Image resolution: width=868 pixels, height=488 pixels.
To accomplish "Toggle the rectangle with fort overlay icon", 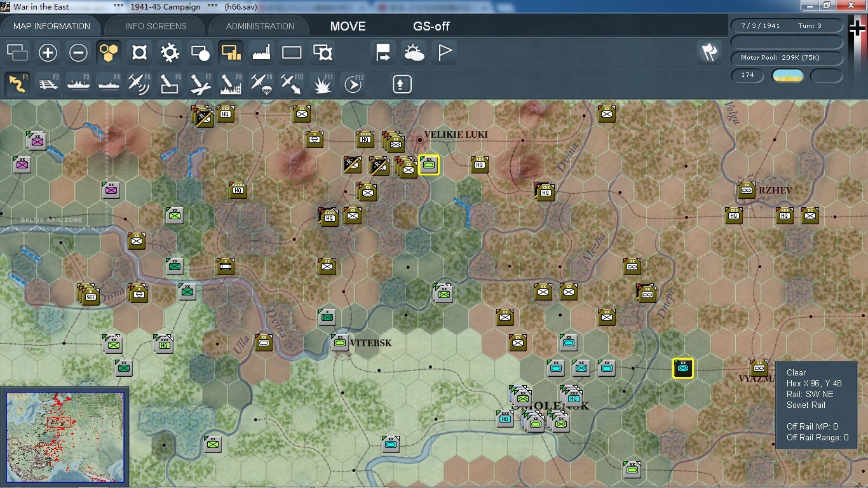I will [x=323, y=53].
